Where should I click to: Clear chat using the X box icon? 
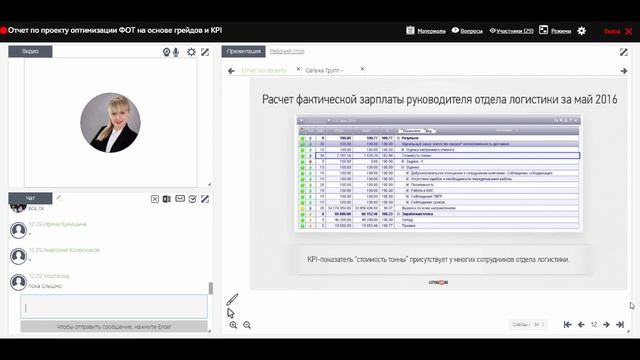point(155,199)
